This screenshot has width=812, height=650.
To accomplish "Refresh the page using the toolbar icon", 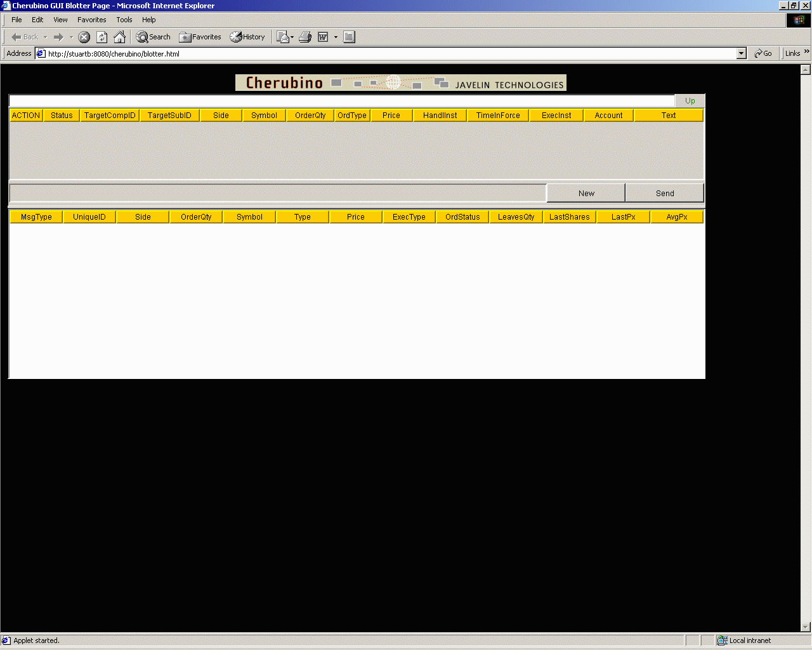I will 101,37.
